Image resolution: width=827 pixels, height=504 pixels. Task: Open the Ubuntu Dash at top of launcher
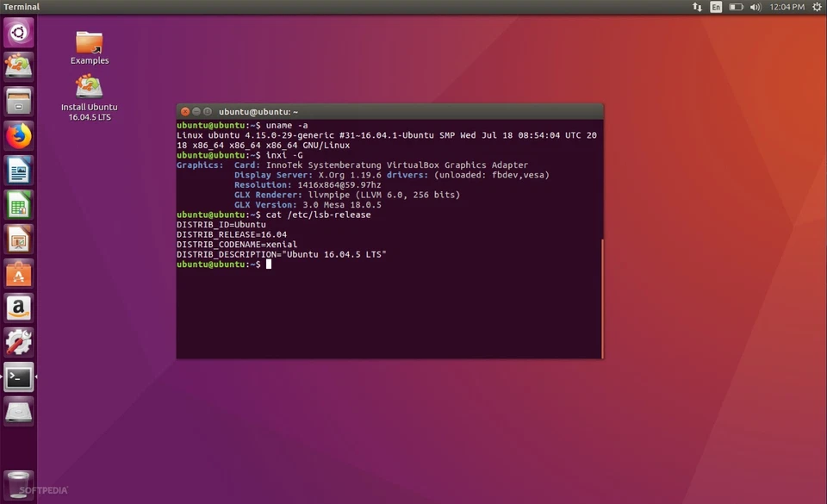(x=18, y=33)
